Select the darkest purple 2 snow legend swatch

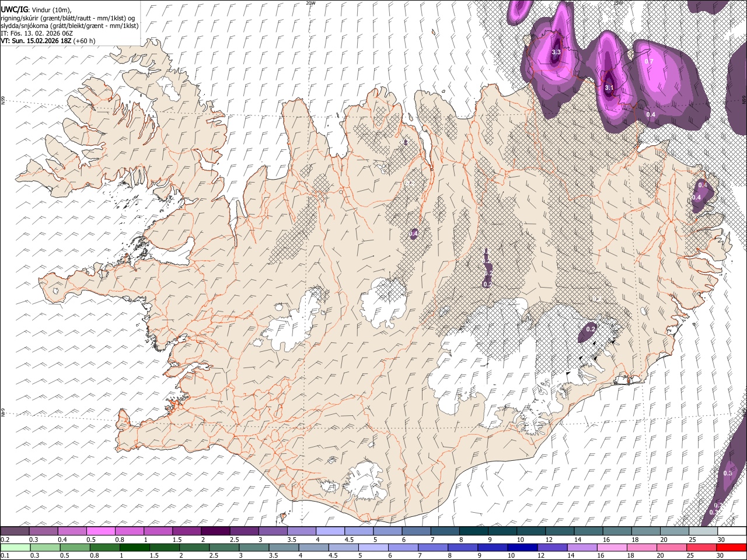pos(215,531)
